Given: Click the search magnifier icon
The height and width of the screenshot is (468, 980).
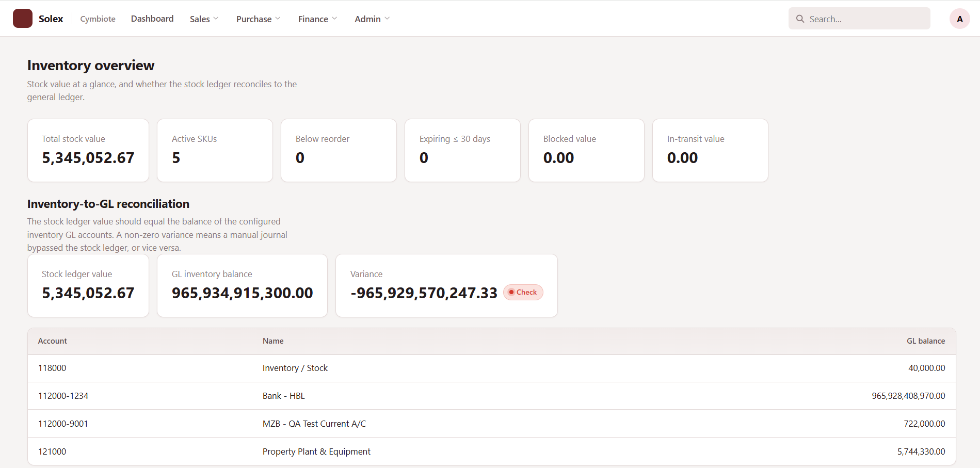Looking at the screenshot, I should (800, 19).
